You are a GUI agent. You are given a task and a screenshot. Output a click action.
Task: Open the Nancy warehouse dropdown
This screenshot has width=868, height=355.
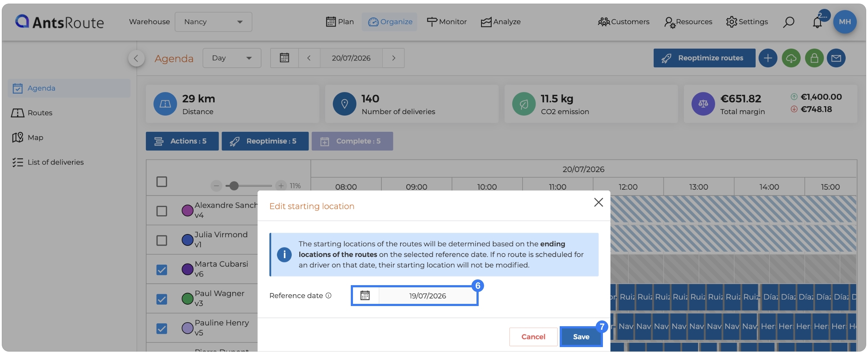point(213,22)
